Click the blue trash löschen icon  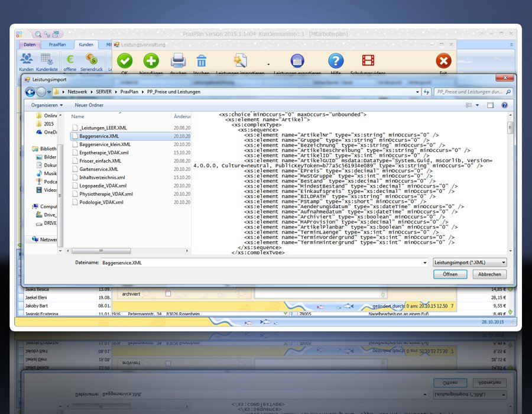point(201,61)
